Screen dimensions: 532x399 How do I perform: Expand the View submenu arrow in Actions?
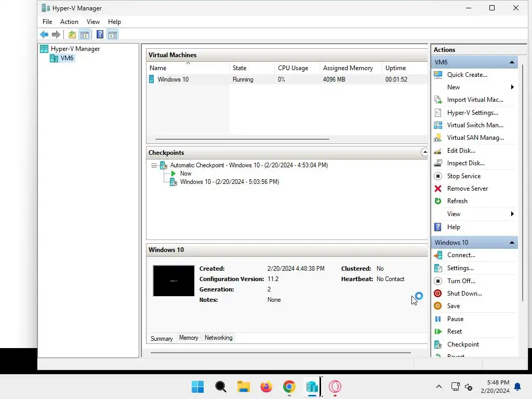512,214
